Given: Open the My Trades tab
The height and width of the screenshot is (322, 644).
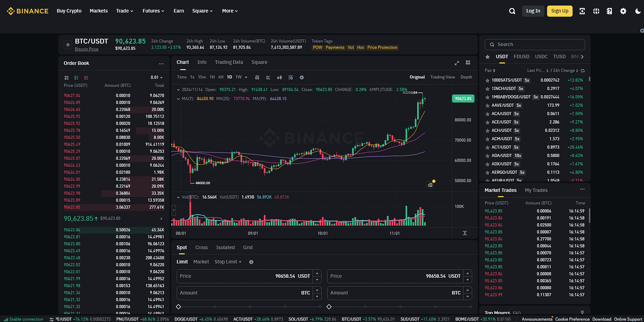Looking at the screenshot, I should point(536,190).
